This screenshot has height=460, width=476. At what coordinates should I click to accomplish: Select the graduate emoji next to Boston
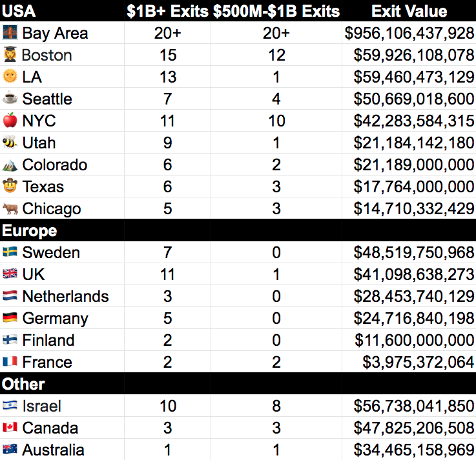[10, 54]
